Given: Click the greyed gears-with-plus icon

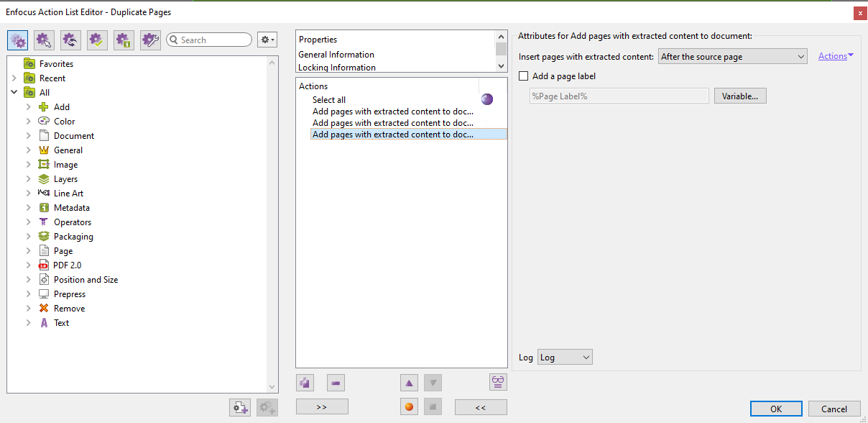Looking at the screenshot, I should tap(267, 407).
